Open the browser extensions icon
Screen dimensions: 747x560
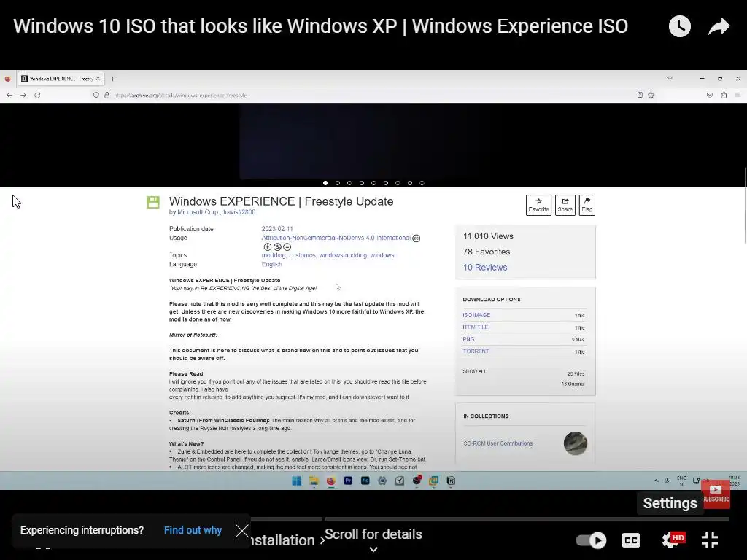point(724,95)
